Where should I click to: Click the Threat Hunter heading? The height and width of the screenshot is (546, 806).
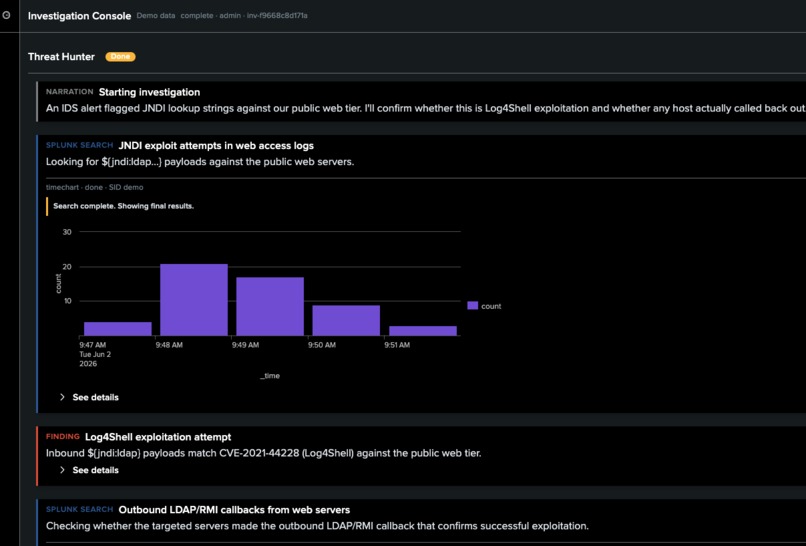[61, 57]
